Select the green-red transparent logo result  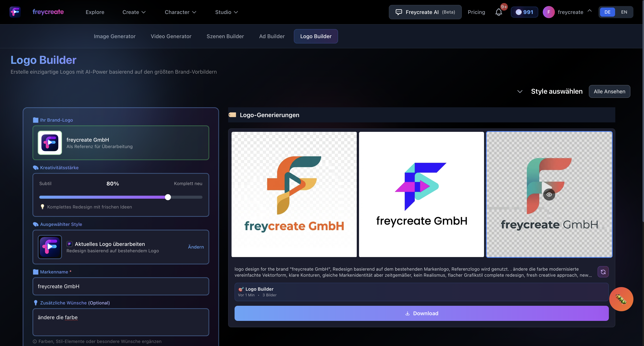coord(549,195)
